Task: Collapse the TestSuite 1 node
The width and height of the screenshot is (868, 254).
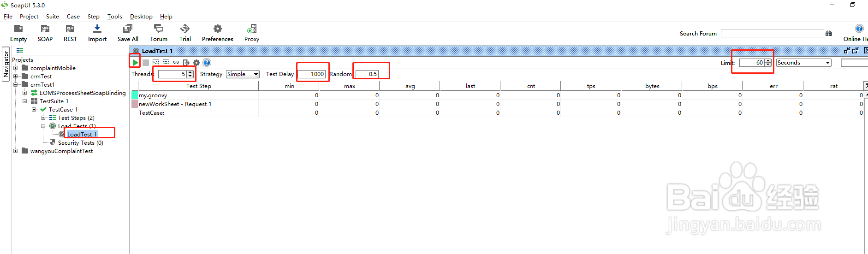Action: point(24,101)
